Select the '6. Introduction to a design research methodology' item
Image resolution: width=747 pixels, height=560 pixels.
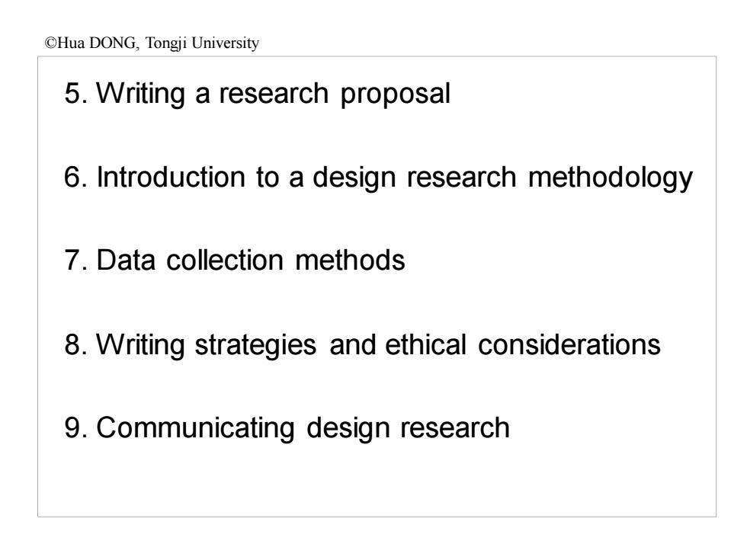point(378,178)
